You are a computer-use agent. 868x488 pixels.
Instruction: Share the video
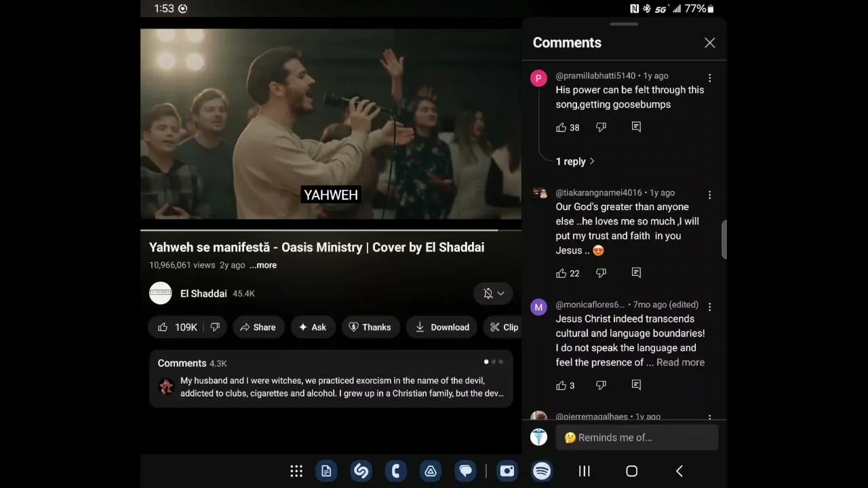click(258, 327)
